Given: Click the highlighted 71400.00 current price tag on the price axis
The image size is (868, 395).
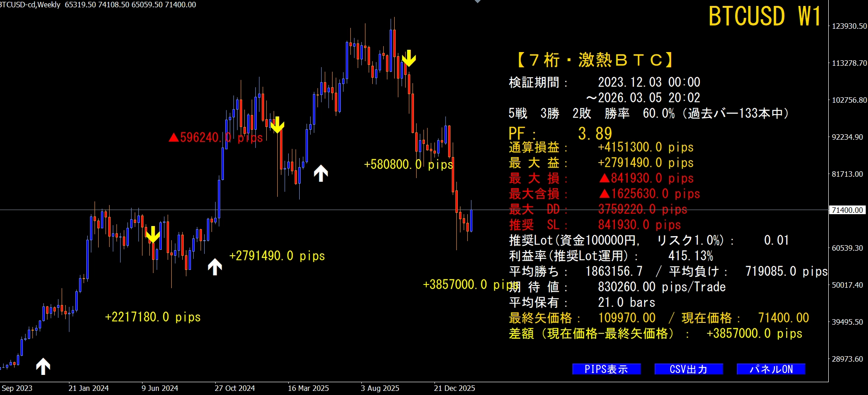Looking at the screenshot, I should pyautogui.click(x=847, y=210).
